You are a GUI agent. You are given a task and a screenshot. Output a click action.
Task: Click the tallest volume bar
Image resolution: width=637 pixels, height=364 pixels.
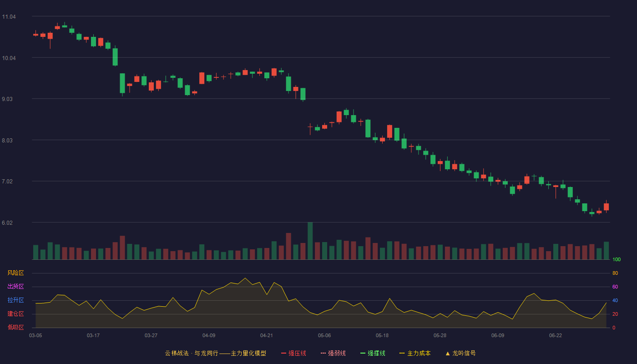pyautogui.click(x=310, y=241)
